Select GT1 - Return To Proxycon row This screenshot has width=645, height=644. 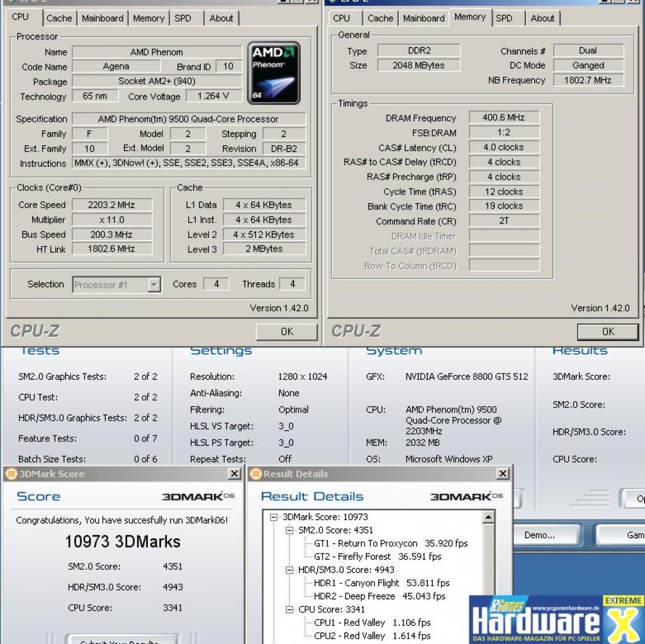tap(391, 543)
